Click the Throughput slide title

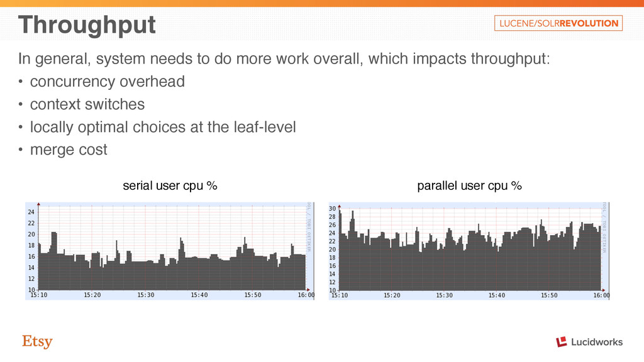(x=87, y=25)
